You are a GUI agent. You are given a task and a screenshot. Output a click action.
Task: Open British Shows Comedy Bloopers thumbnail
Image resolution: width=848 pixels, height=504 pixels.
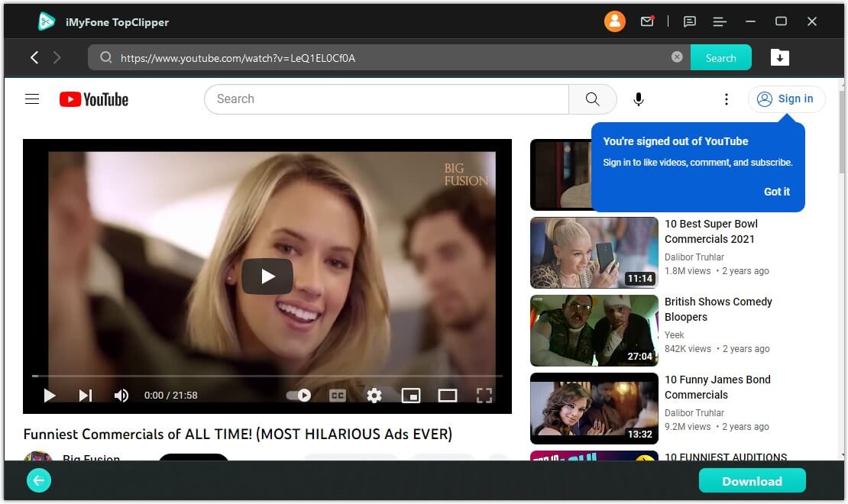pos(594,331)
